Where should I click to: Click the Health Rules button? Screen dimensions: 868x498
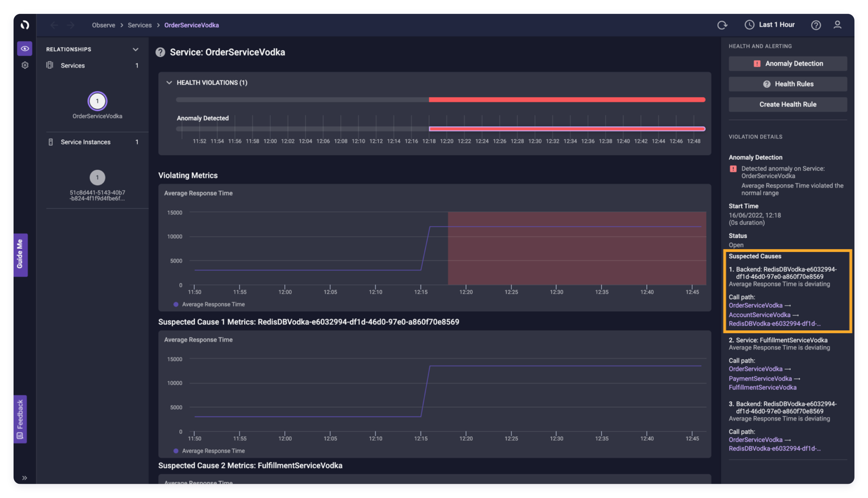point(788,84)
